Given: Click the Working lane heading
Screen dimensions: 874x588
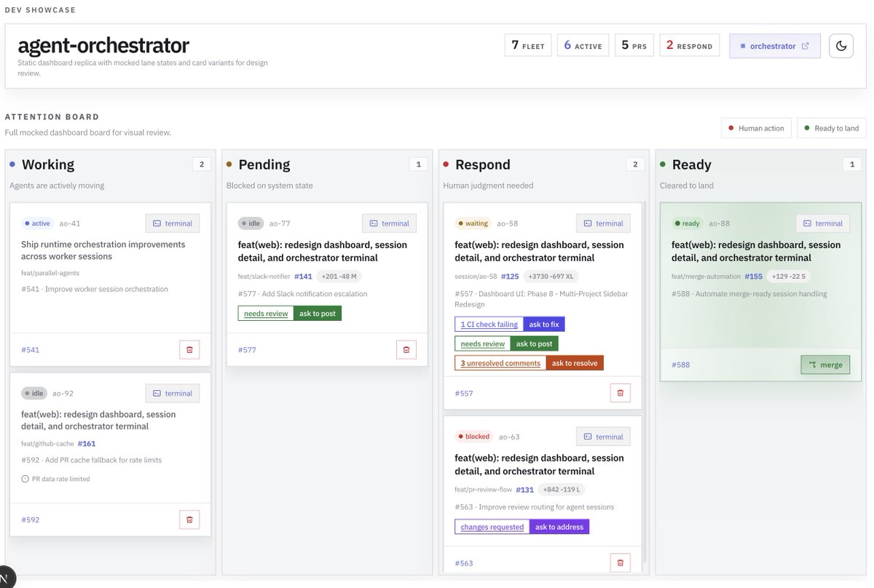Looking at the screenshot, I should pyautogui.click(x=48, y=164).
